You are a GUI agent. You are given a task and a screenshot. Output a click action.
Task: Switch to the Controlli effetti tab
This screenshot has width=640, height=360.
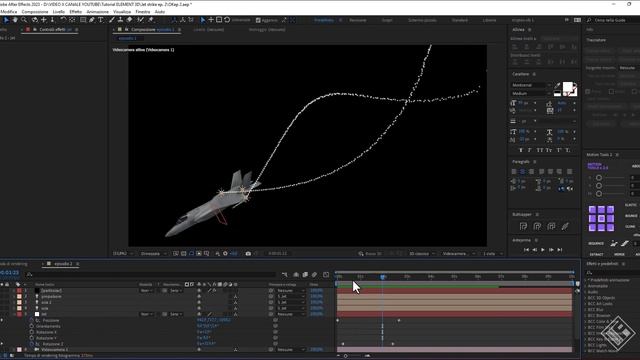pos(52,30)
